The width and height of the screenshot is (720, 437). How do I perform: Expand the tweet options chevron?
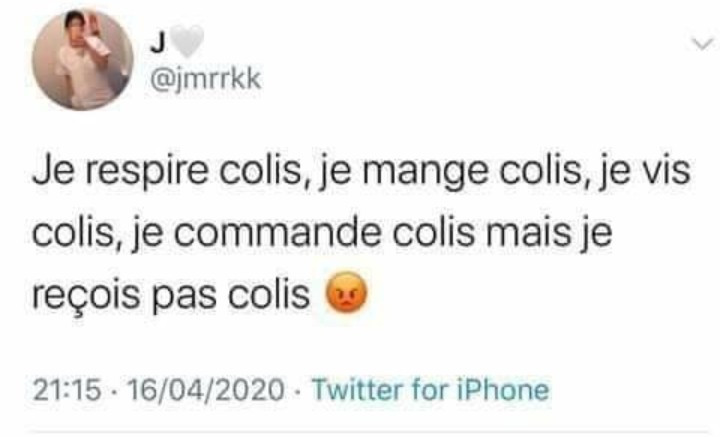[703, 45]
